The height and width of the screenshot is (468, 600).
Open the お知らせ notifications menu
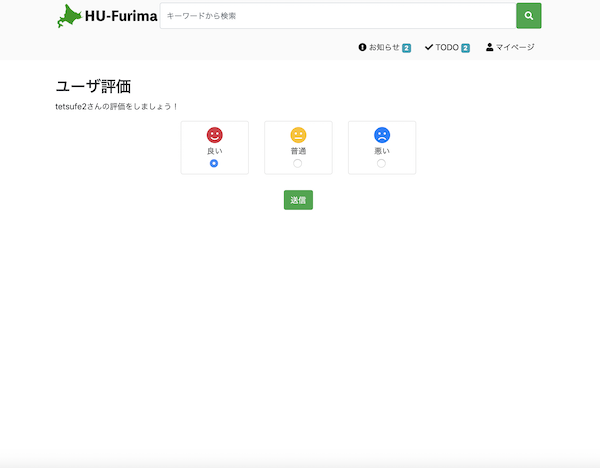pyautogui.click(x=385, y=47)
